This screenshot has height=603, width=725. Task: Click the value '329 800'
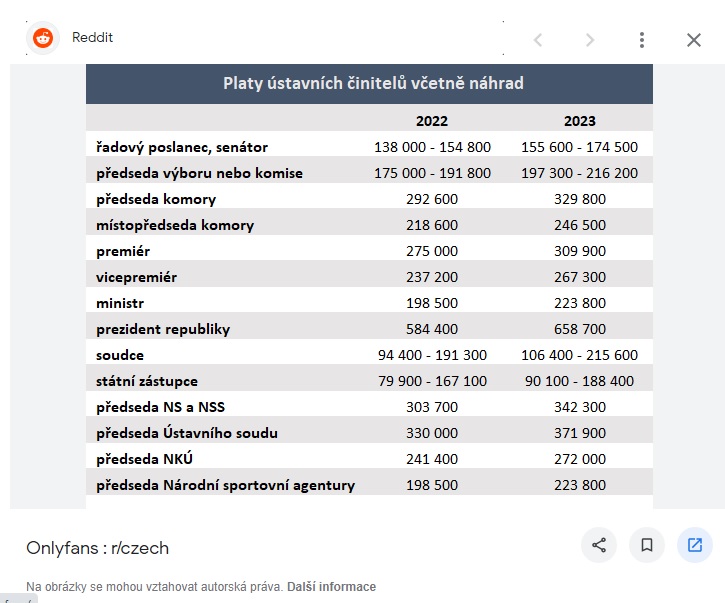pos(580,199)
